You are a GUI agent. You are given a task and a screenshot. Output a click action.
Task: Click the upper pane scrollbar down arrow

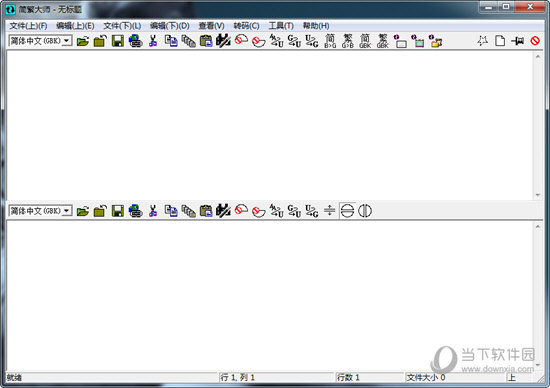(538, 195)
